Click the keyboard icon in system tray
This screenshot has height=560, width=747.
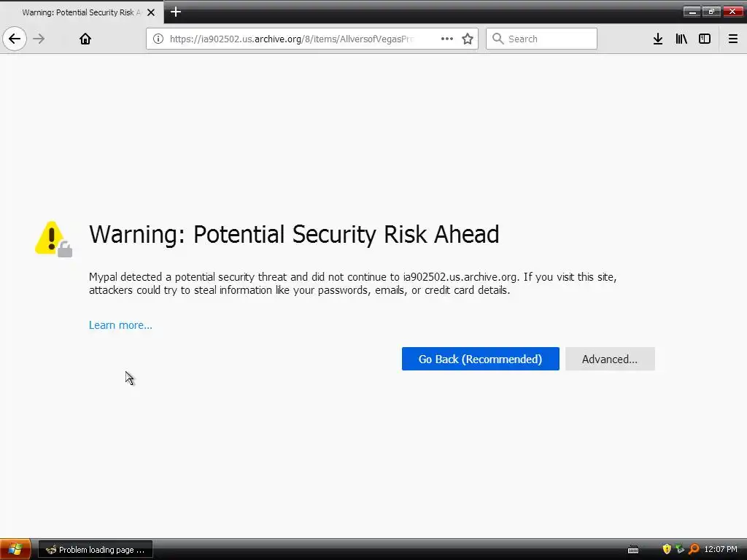click(x=633, y=550)
